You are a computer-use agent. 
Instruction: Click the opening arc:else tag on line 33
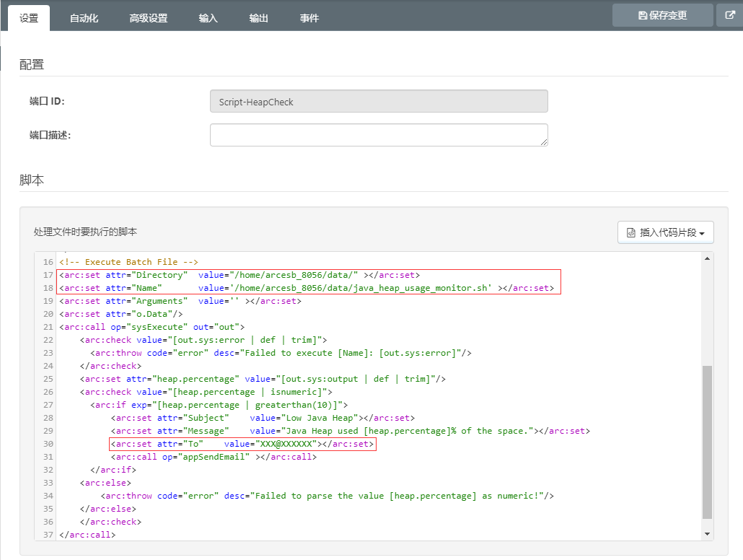(105, 483)
